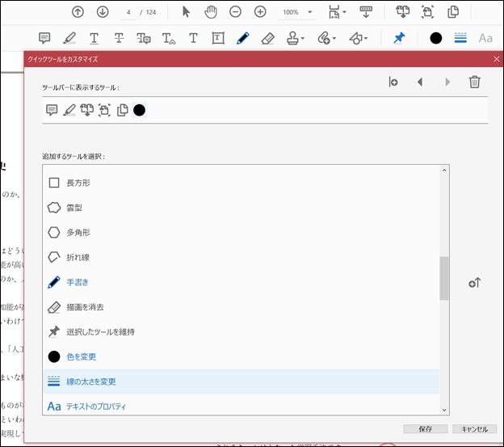Click the キャンセル button
504x447 pixels.
tap(474, 429)
